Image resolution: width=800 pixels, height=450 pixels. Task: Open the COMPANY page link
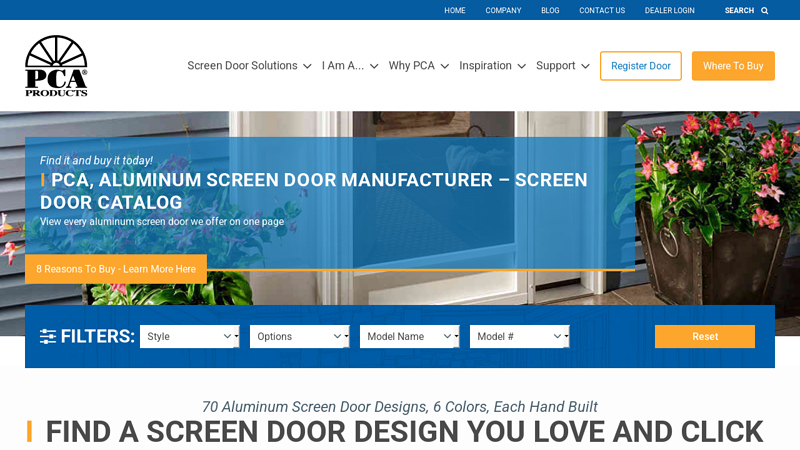503,11
